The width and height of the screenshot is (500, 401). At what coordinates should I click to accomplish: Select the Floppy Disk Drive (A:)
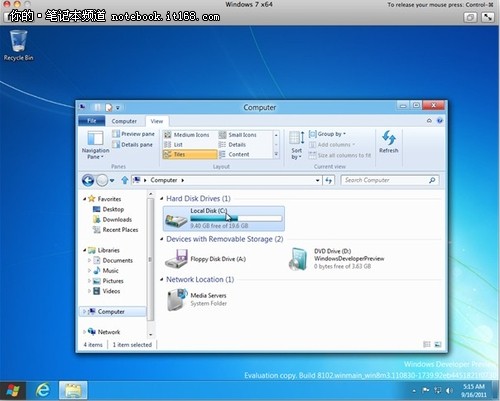click(x=205, y=259)
